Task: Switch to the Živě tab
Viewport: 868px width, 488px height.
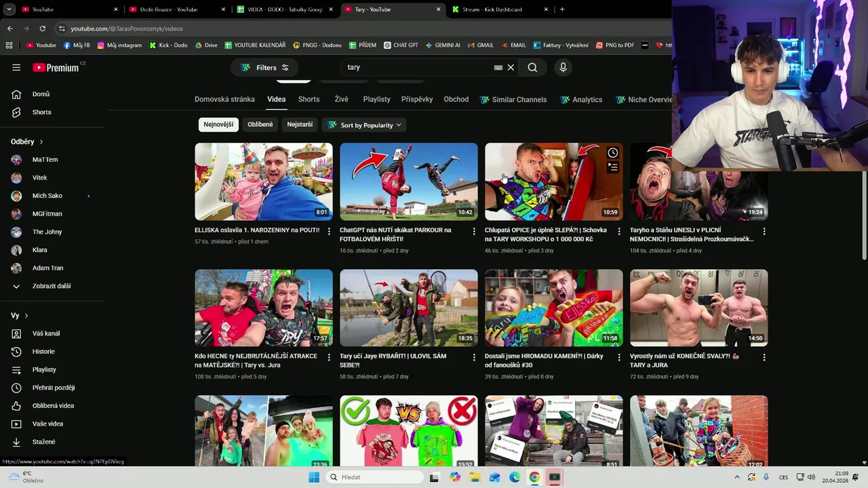Action: point(341,99)
